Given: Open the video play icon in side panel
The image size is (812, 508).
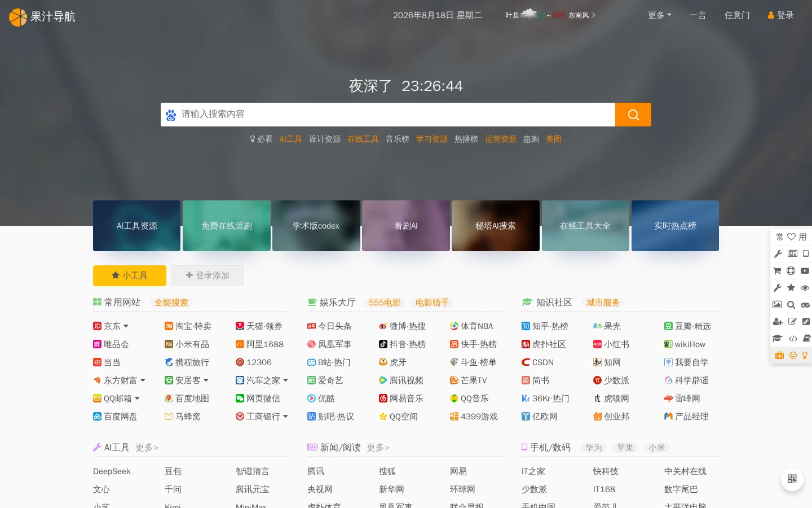Looking at the screenshot, I should click(805, 271).
